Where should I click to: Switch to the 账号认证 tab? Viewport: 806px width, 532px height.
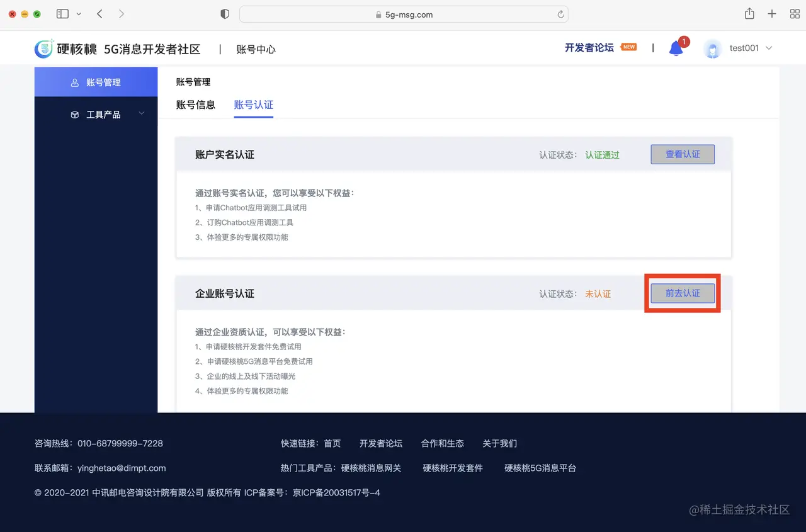[254, 105]
